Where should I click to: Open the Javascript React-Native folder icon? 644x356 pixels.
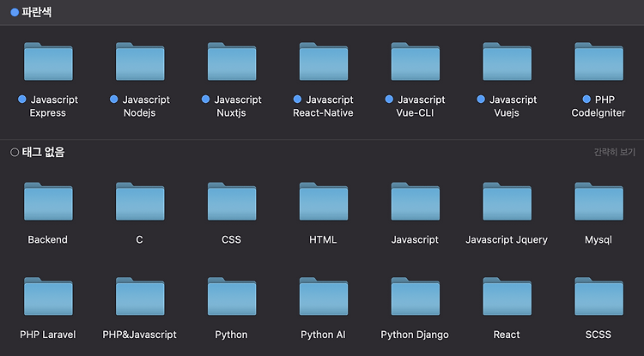323,62
